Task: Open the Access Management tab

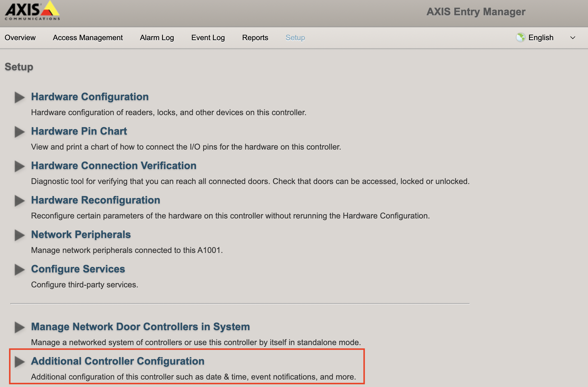Action: 88,38
